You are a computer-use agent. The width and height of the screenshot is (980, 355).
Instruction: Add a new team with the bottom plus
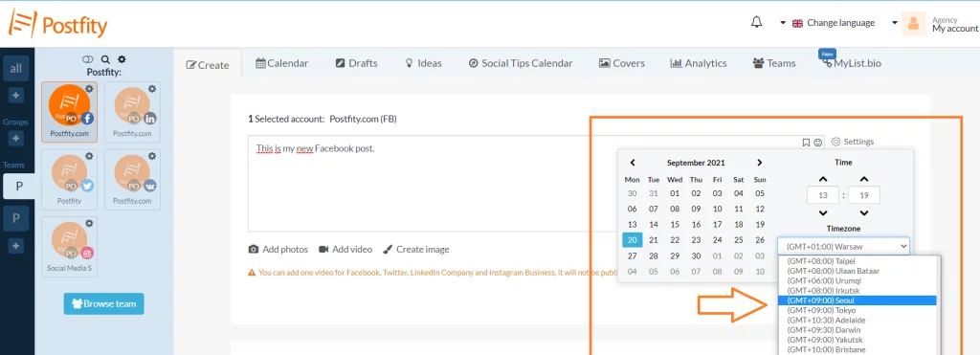point(16,246)
